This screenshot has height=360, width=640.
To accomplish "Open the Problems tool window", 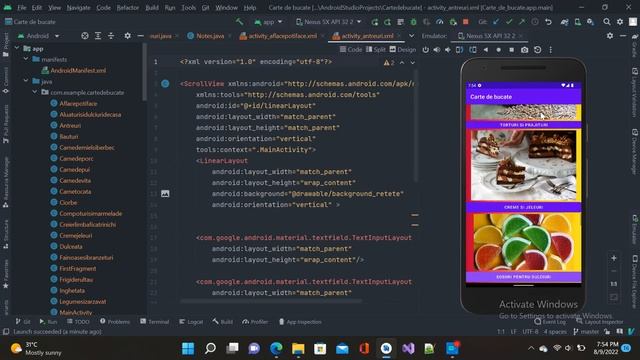I will click(115, 322).
